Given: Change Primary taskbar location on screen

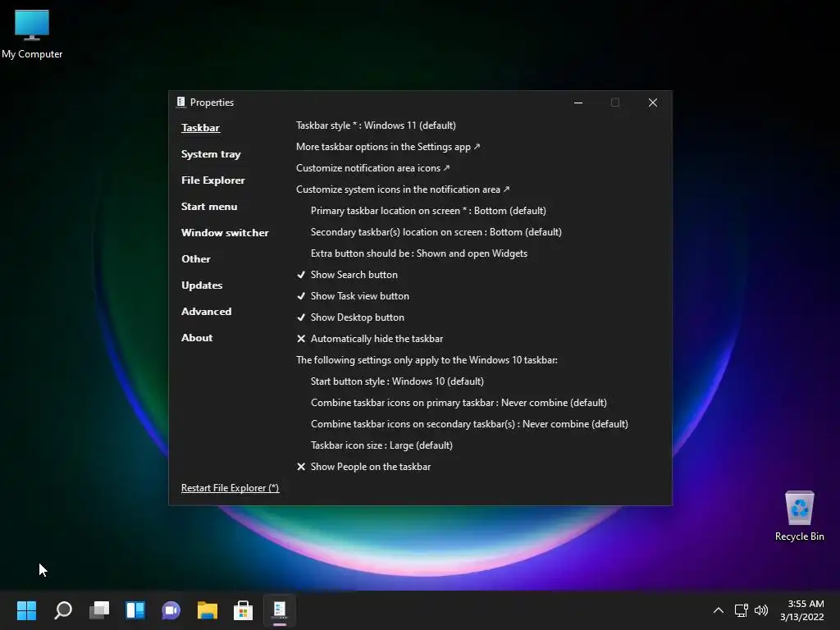Looking at the screenshot, I should pyautogui.click(x=428, y=211).
